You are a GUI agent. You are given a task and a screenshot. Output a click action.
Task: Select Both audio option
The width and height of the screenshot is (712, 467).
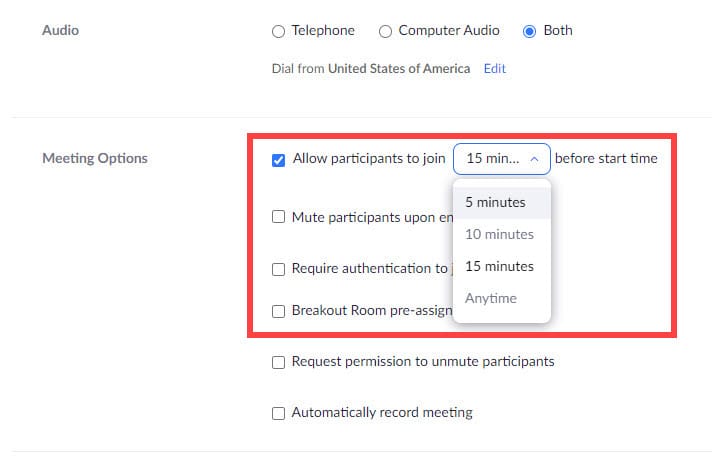click(x=530, y=31)
